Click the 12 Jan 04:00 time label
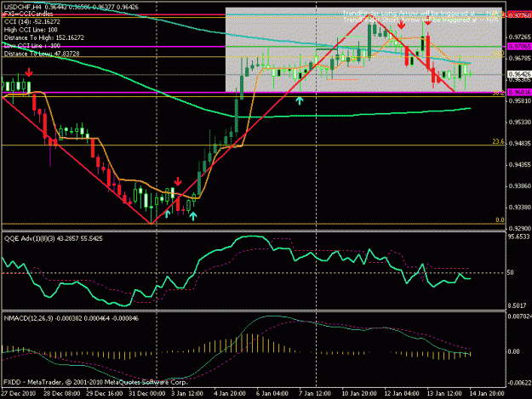Viewport: 532px width, 399px height. point(402,394)
